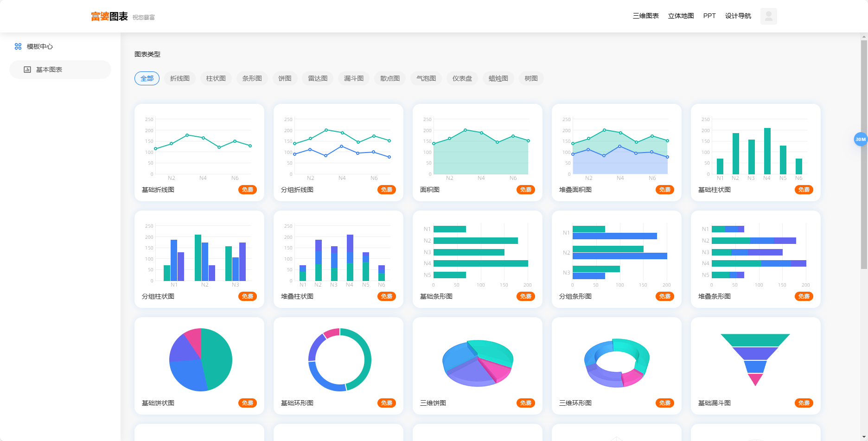Viewport: 868px width, 441px height.
Task: Click the blue 30M floating badge
Action: (x=860, y=139)
